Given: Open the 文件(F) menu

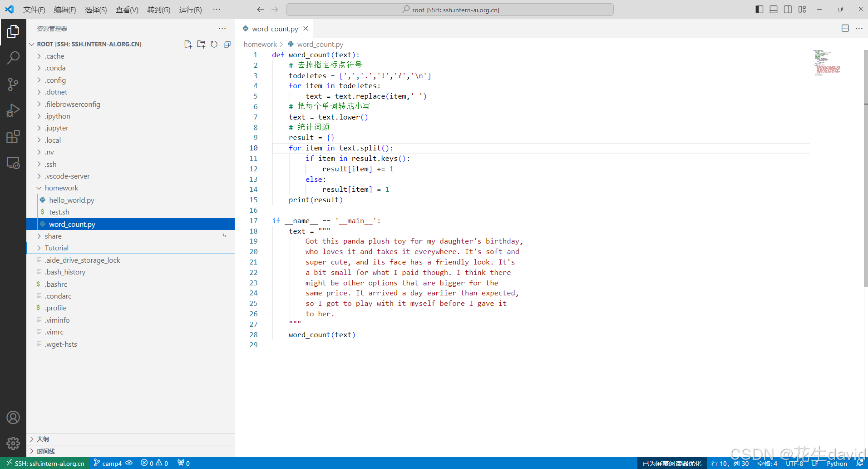Looking at the screenshot, I should 34,10.
